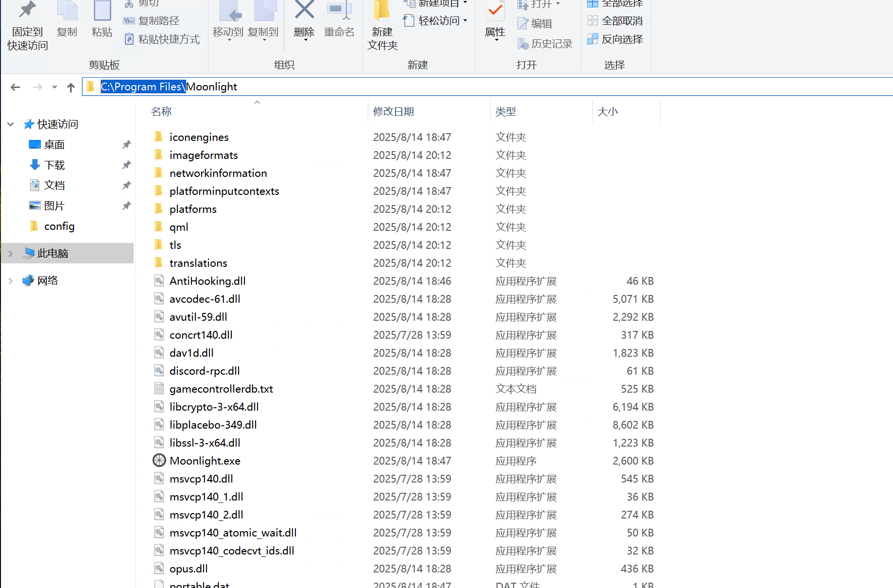Image resolution: width=893 pixels, height=588 pixels.
Task: Go back with the Back arrow
Action: pos(16,87)
